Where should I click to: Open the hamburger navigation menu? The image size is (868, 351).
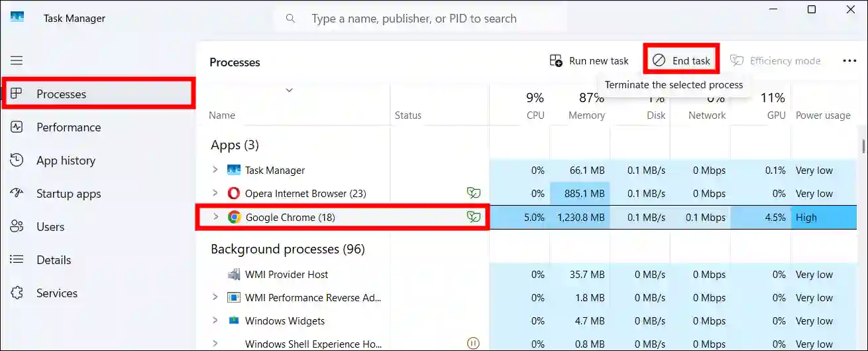[x=17, y=60]
